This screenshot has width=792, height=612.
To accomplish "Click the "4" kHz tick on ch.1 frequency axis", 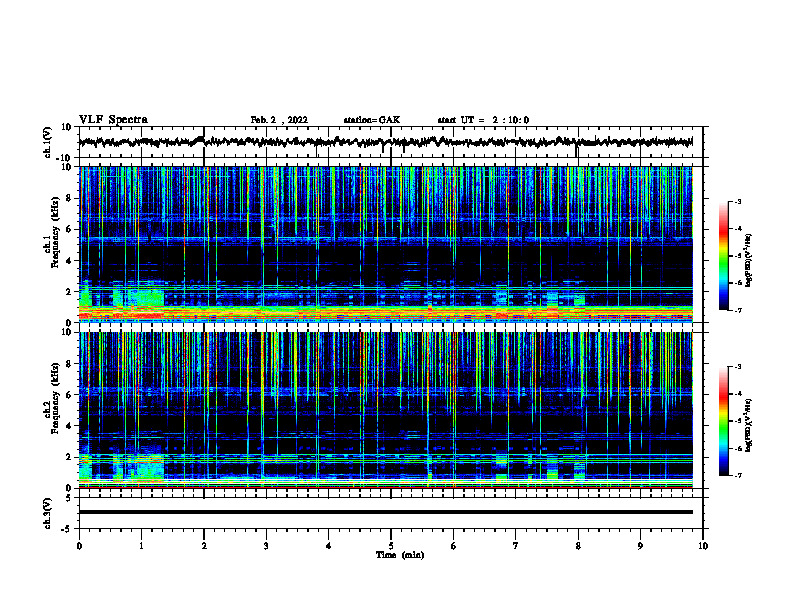I will coord(70,261).
